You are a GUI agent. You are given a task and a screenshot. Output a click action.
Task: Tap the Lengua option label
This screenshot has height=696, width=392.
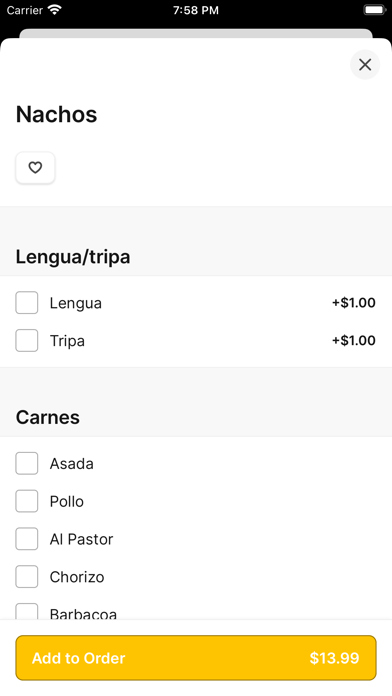(x=75, y=303)
